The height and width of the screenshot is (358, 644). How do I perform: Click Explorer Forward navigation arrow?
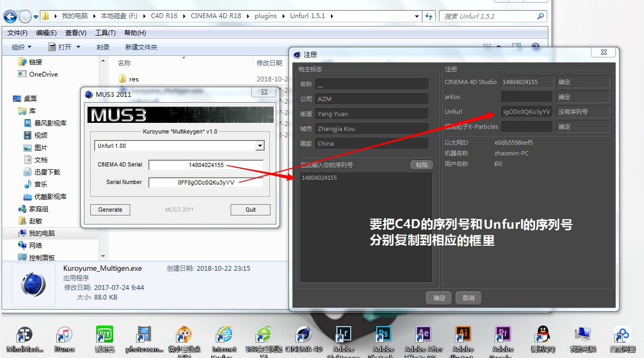[x=25, y=16]
